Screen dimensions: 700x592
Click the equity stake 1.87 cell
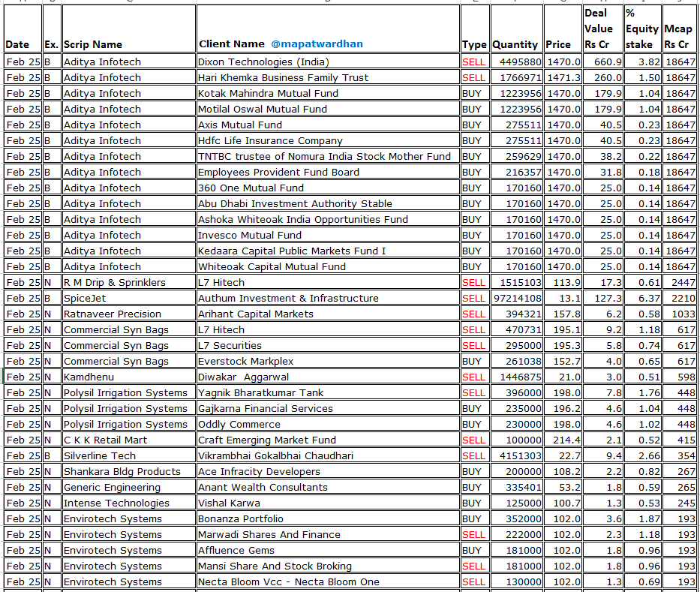[642, 518]
